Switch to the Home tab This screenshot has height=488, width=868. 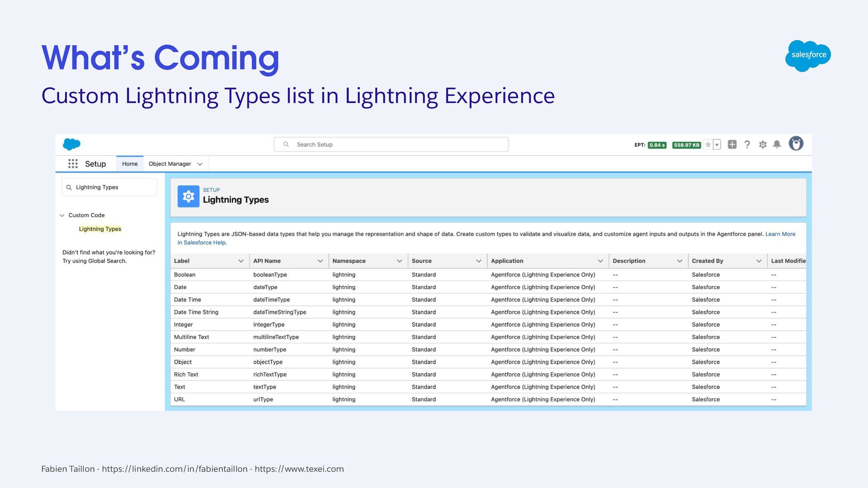(130, 164)
